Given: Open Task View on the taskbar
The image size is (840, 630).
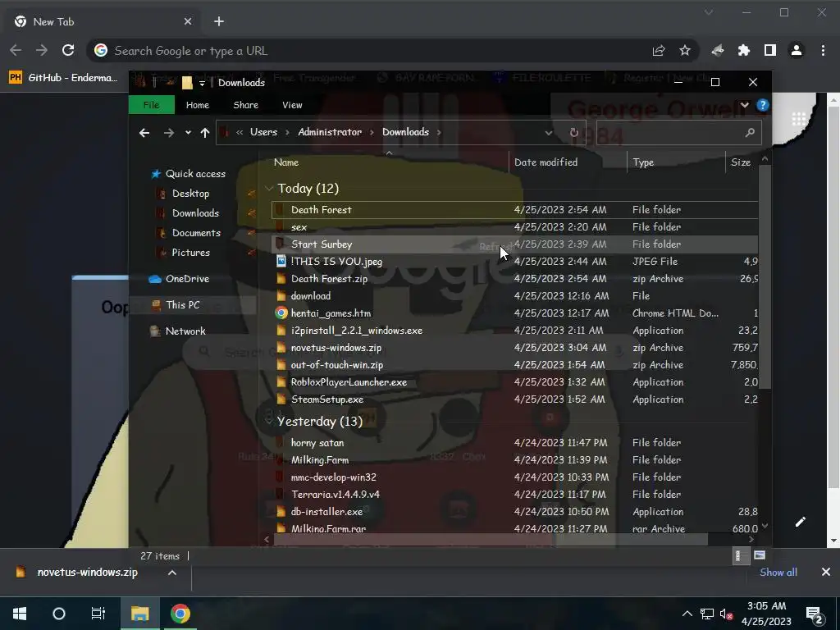Looking at the screenshot, I should coord(98,614).
